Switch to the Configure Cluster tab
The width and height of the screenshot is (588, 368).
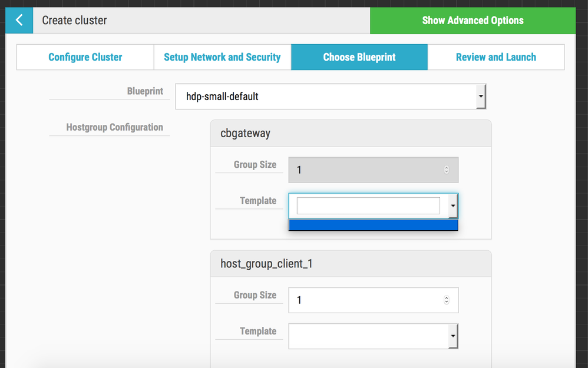click(x=85, y=57)
